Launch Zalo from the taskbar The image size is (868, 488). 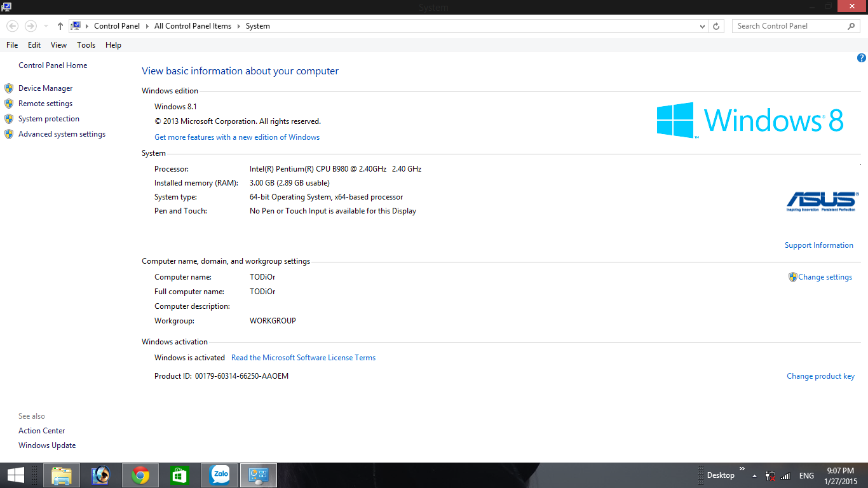click(x=220, y=475)
